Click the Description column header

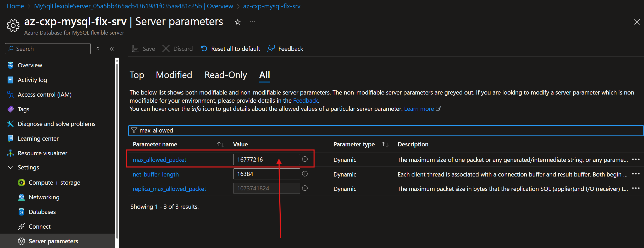(413, 144)
